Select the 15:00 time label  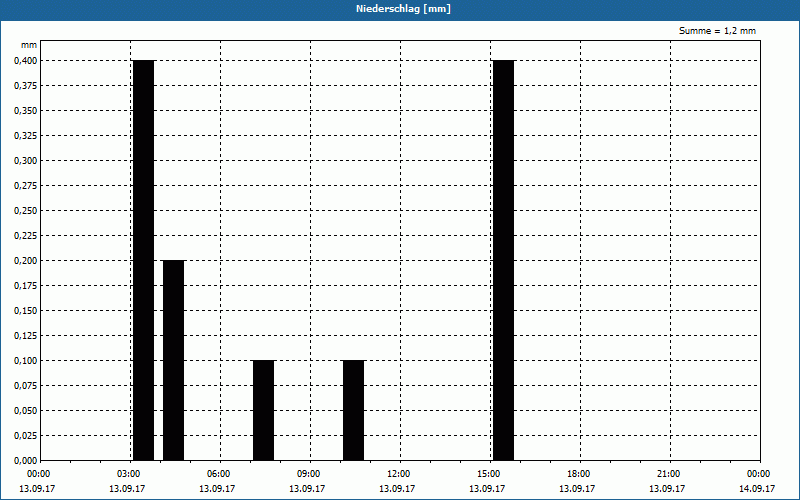click(489, 474)
